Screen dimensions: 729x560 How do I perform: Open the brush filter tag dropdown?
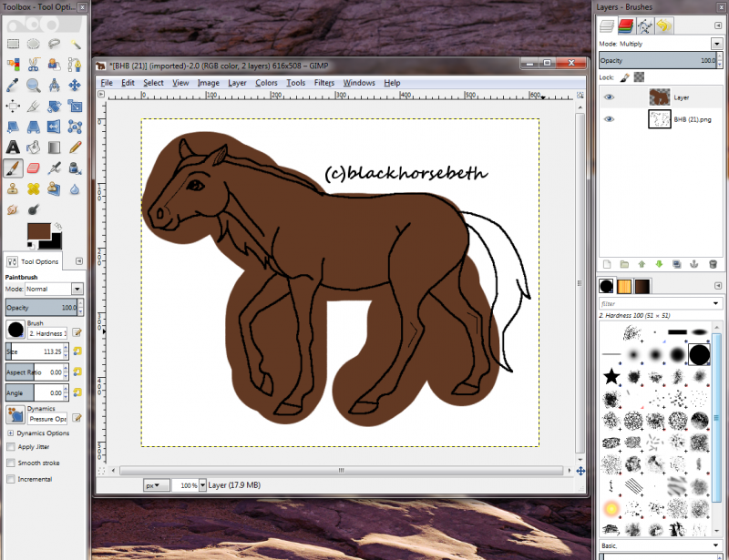click(716, 303)
